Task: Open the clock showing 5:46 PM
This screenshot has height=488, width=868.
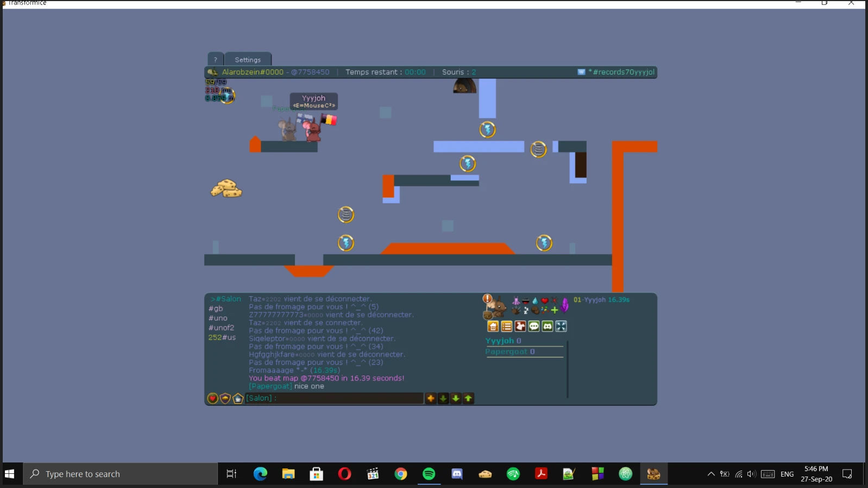Action: (x=816, y=474)
